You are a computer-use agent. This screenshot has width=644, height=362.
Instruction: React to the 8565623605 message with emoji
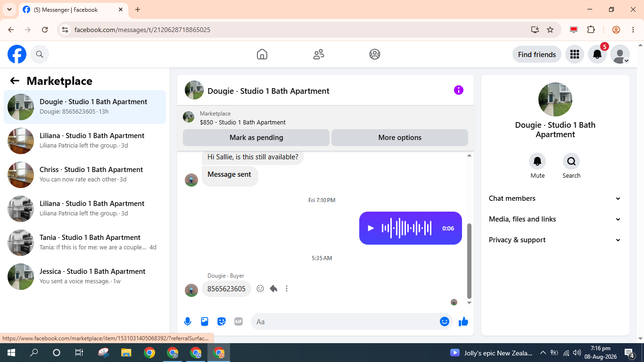pyautogui.click(x=260, y=288)
